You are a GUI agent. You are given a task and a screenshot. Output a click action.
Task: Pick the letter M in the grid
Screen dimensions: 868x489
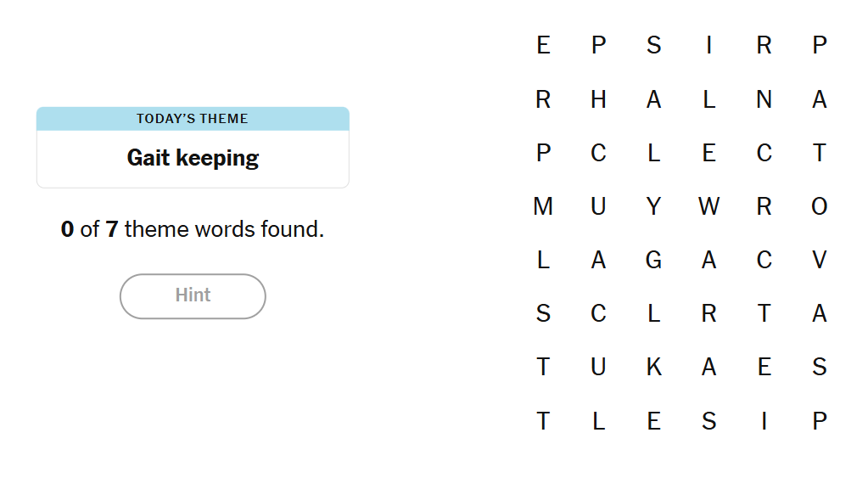pyautogui.click(x=543, y=206)
